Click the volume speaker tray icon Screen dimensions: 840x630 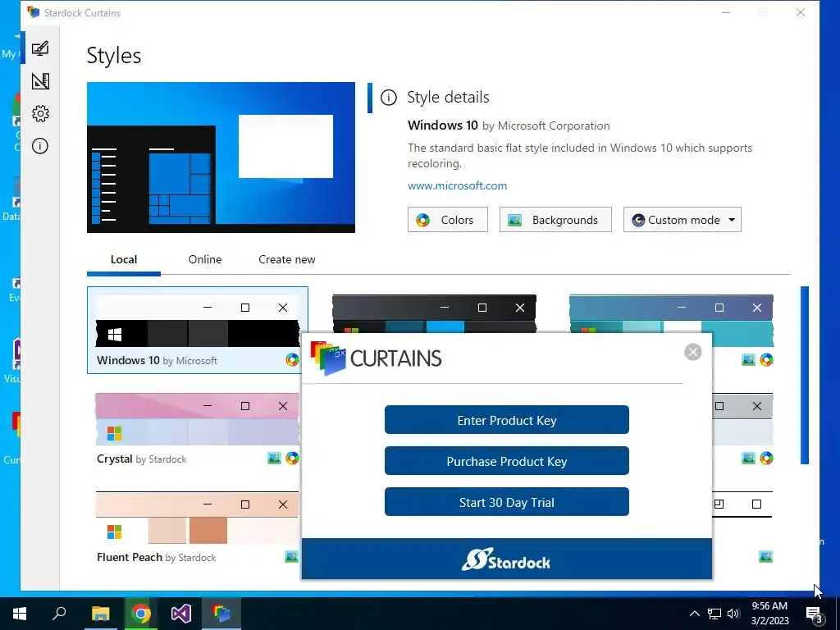pyautogui.click(x=733, y=614)
